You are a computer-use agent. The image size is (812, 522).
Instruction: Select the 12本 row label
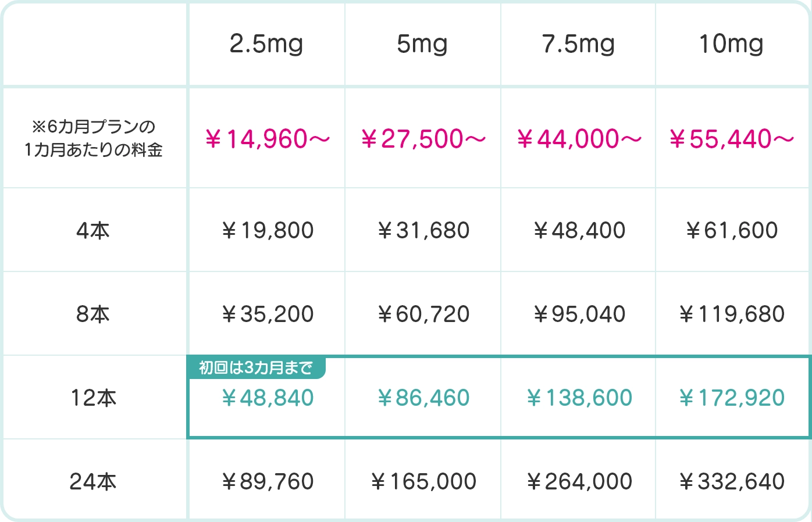[93, 398]
